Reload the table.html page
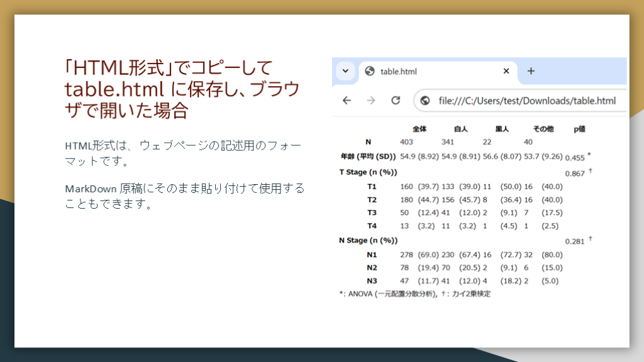The height and width of the screenshot is (362, 644). click(x=396, y=101)
